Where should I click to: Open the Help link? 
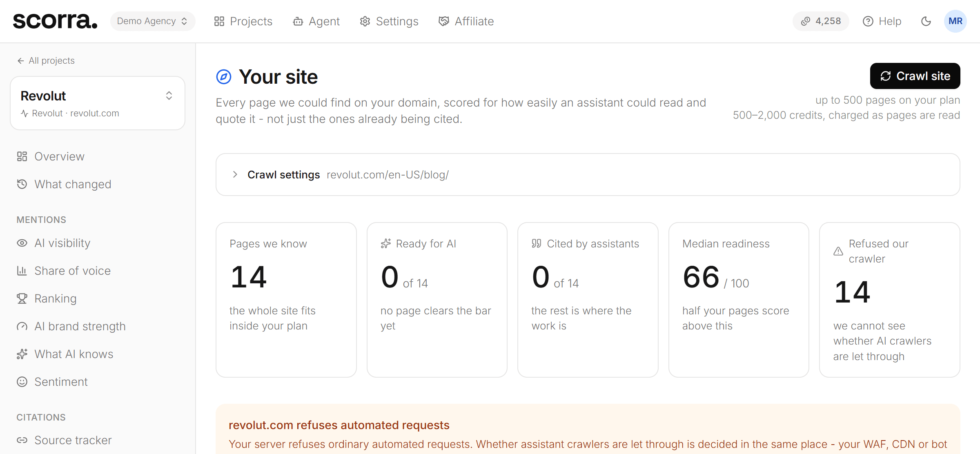click(882, 21)
